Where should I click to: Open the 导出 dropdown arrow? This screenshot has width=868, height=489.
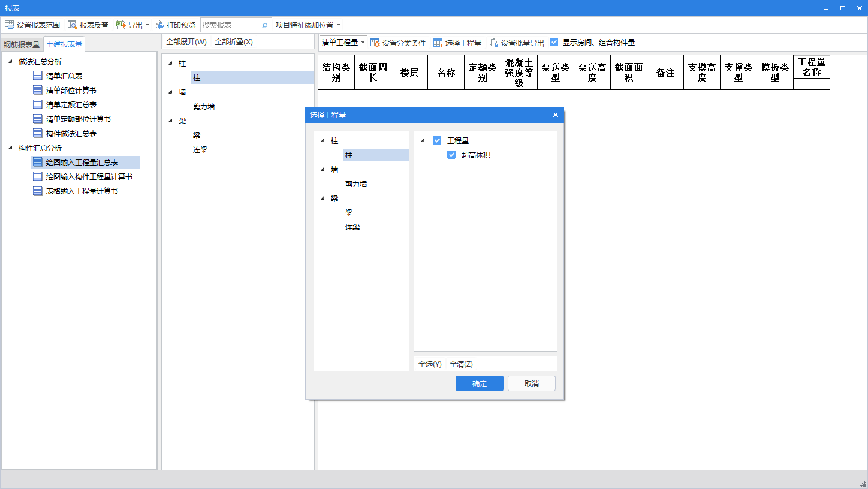click(x=147, y=25)
